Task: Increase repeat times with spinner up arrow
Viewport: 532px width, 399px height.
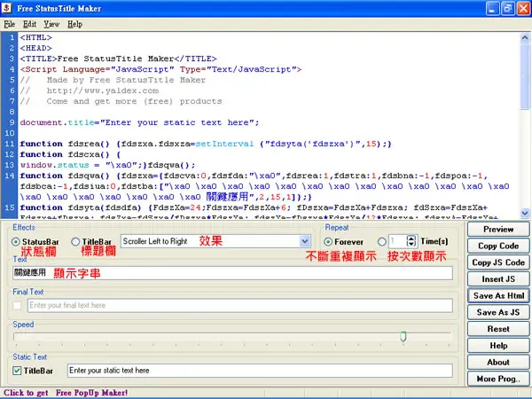Action: (411, 239)
